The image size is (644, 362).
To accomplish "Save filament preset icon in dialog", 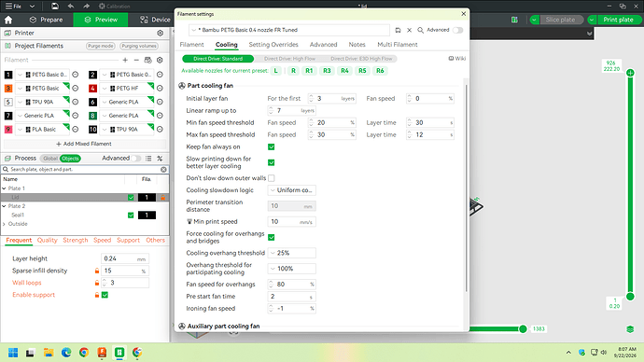I will (x=398, y=30).
